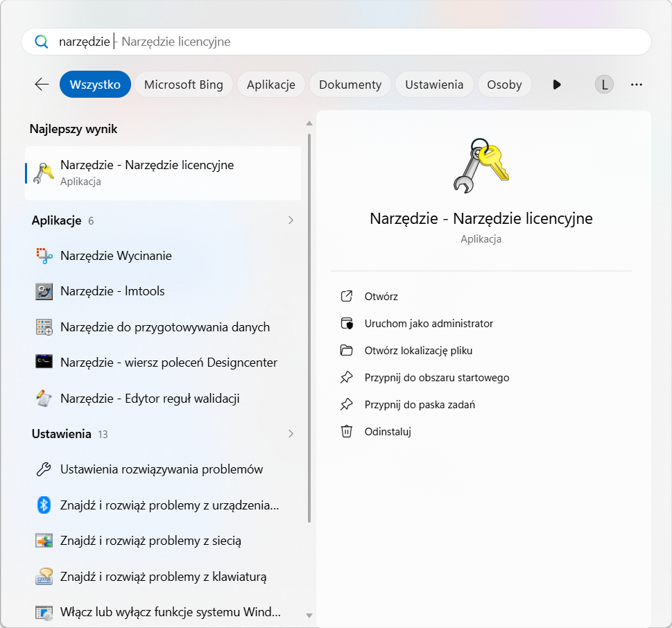Open Włącz lub wyłącz funkcje systemu Wind...

[163, 612]
